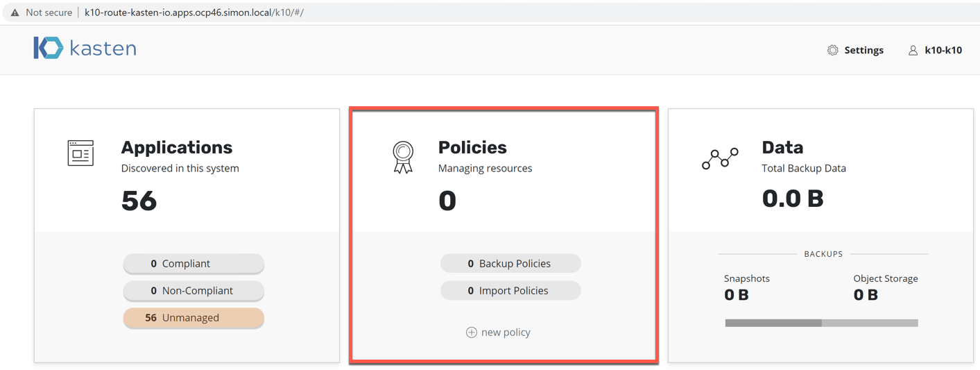Click the plus icon beside new policy
This screenshot has height=370, width=980.
[471, 333]
